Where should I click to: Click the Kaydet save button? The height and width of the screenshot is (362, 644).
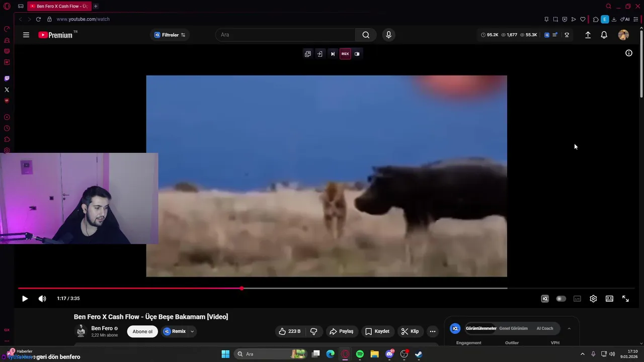point(377,331)
